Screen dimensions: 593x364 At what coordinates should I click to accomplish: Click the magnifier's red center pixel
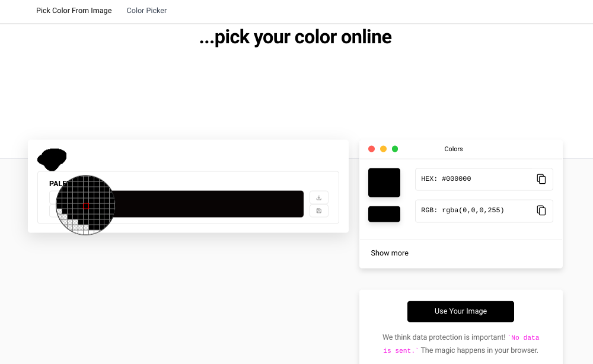(85, 205)
